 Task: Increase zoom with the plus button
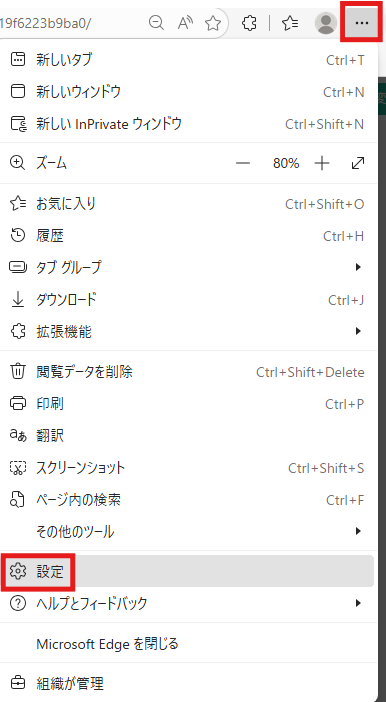pyautogui.click(x=322, y=163)
